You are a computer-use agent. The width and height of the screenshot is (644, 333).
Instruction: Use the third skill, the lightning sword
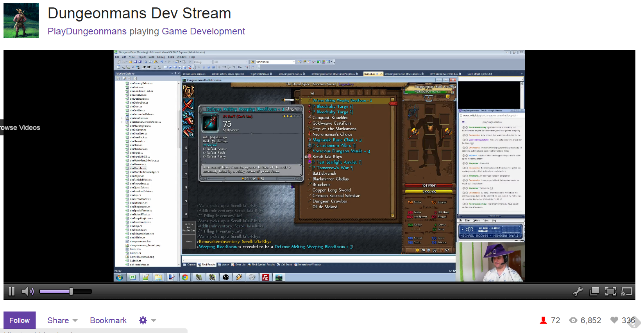tap(188, 118)
